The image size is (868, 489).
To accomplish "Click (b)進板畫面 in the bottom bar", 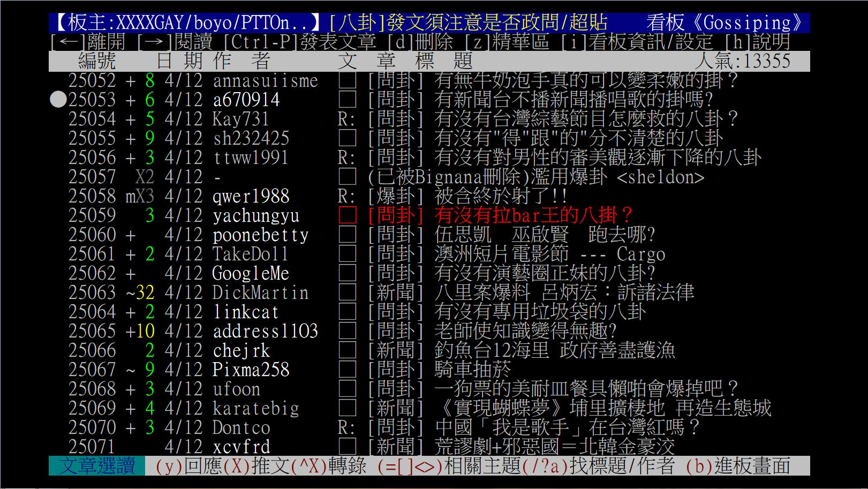I will click(737, 466).
